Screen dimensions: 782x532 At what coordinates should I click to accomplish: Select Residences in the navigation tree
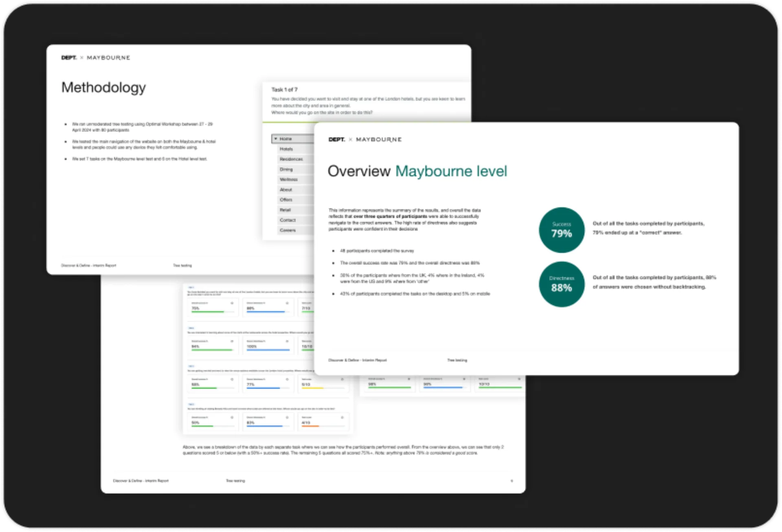291,159
